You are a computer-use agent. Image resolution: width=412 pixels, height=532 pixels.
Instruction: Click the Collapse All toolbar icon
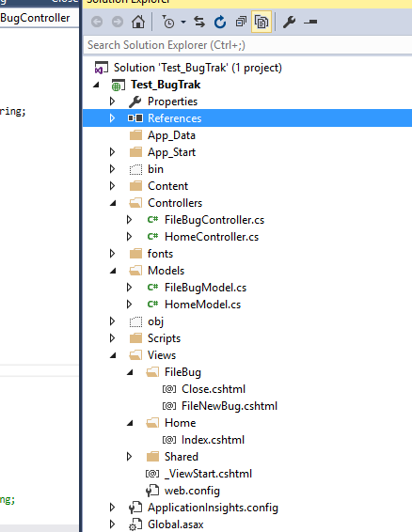point(241,22)
